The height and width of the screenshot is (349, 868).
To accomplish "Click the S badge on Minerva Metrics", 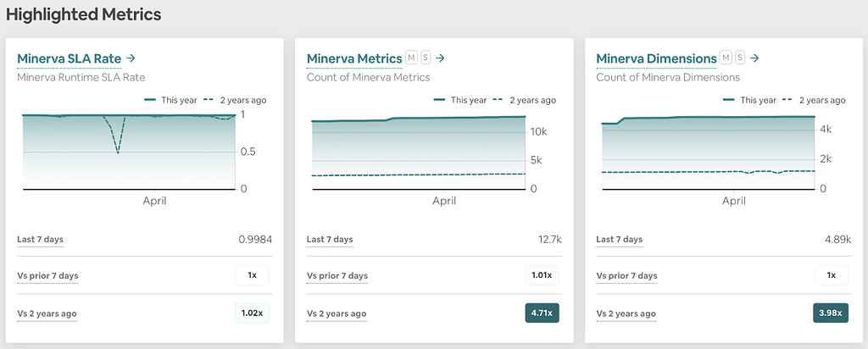I will click(426, 57).
